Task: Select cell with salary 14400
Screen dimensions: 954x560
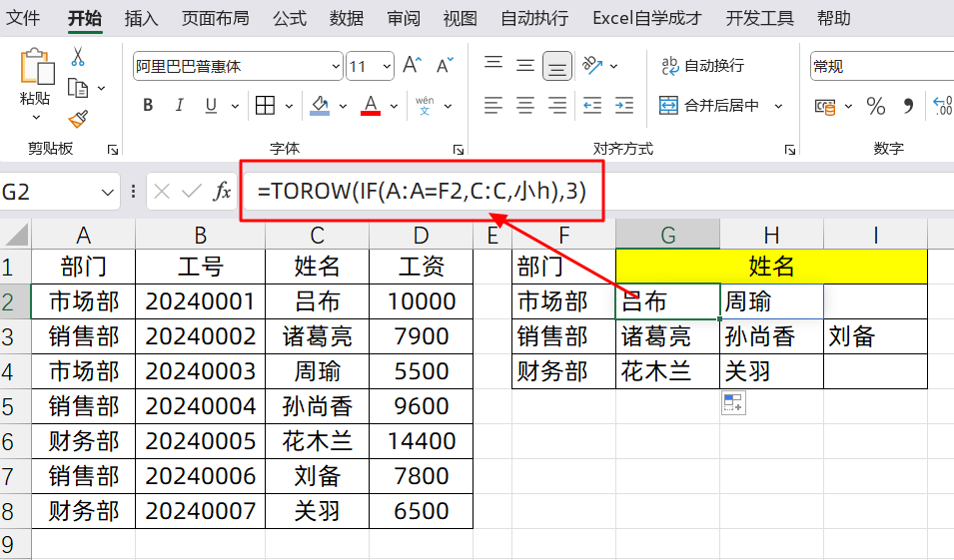Action: pos(421,441)
